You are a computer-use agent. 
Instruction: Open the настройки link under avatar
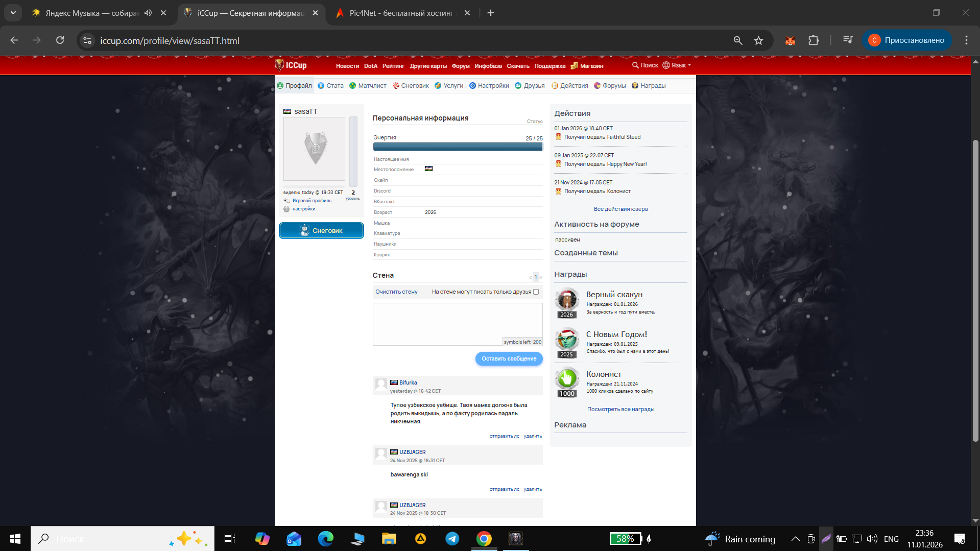point(303,209)
